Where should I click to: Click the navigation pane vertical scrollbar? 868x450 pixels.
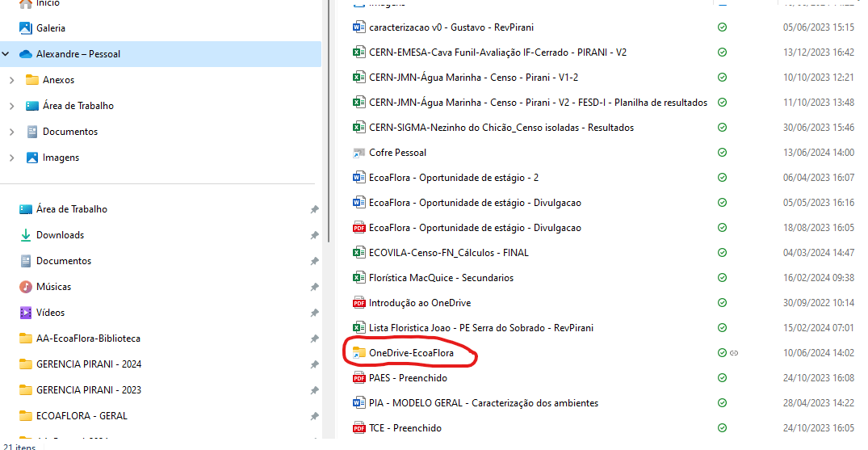(x=329, y=120)
